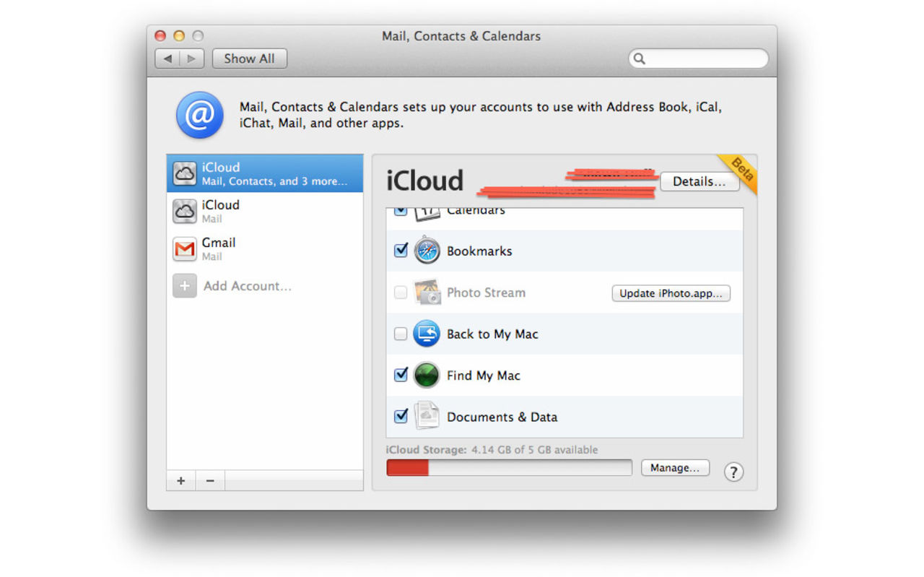This screenshot has width=924, height=577.
Task: Disable the Bookmarks syncing checkbox
Action: [x=401, y=251]
